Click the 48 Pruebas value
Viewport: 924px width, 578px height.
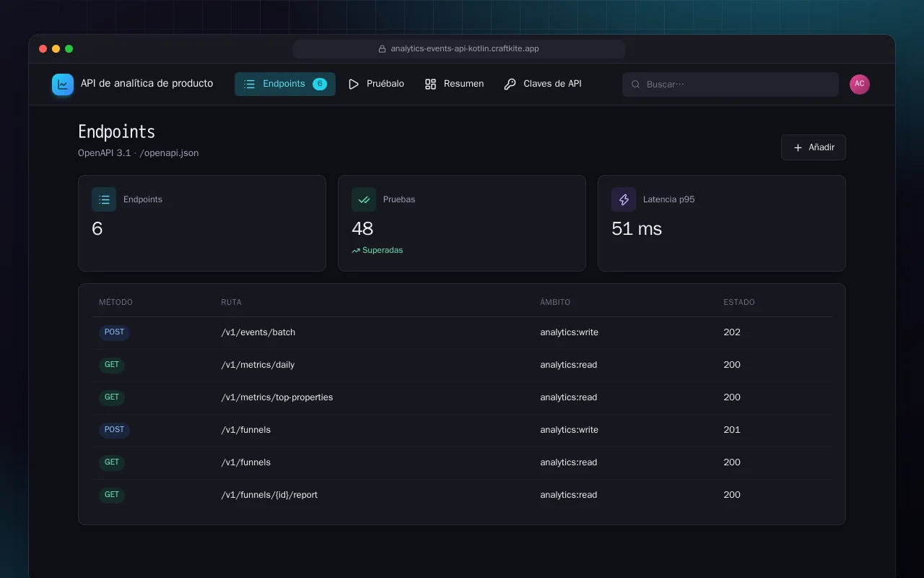tap(362, 229)
